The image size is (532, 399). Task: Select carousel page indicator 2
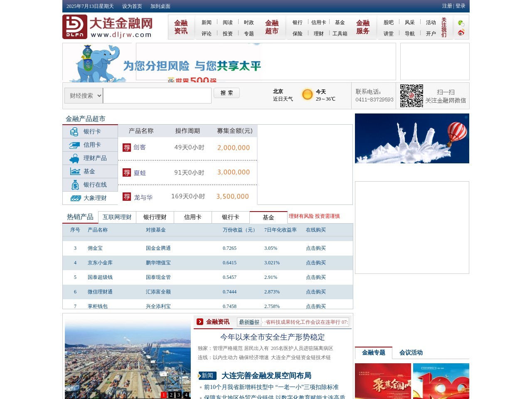coord(171,395)
